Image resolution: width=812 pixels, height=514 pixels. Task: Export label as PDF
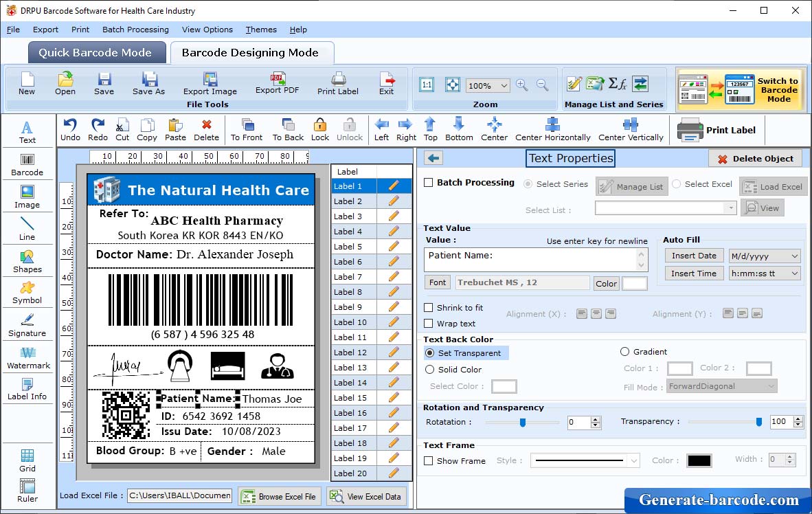[278, 83]
